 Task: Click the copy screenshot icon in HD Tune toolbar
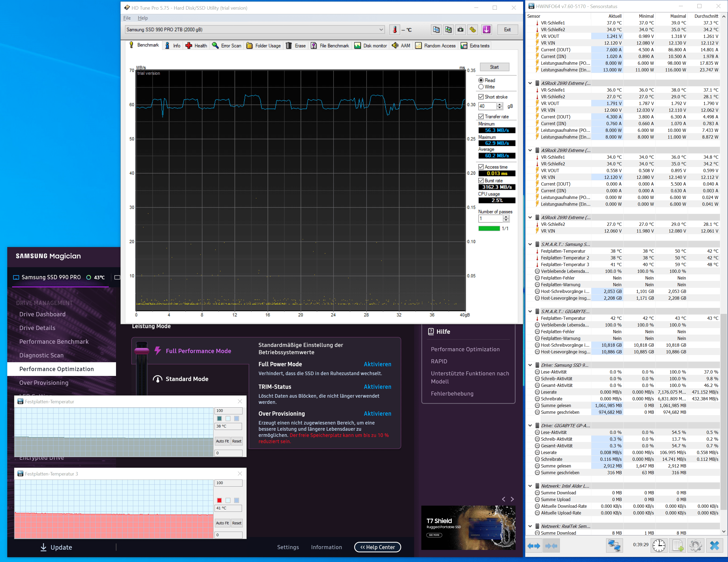coord(448,30)
